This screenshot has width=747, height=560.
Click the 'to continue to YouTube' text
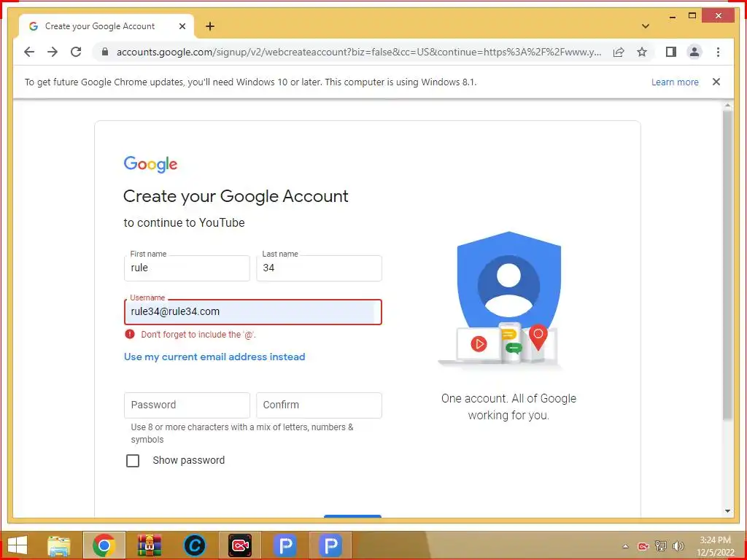point(184,223)
